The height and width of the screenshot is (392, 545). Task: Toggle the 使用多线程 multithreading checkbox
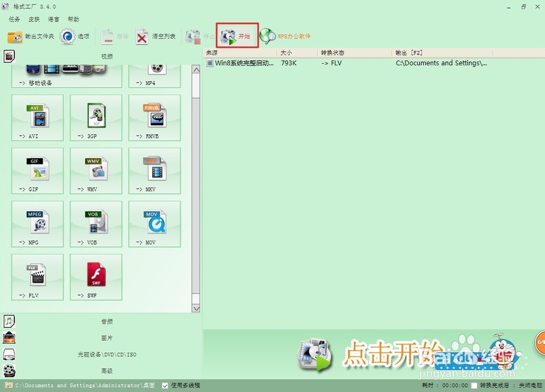coord(165,385)
